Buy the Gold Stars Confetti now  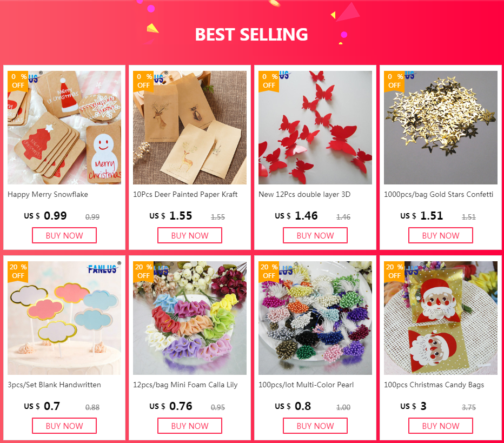[x=440, y=235]
